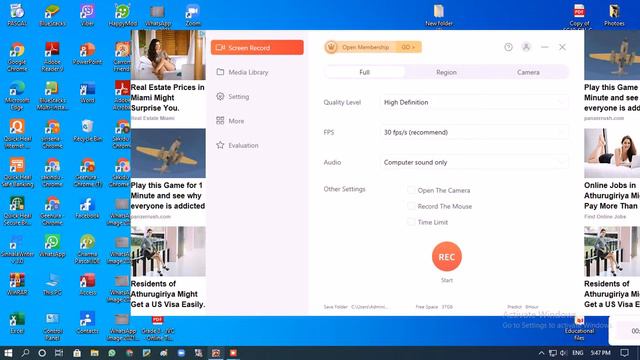
Task: Open the help question mark icon
Action: [x=508, y=47]
